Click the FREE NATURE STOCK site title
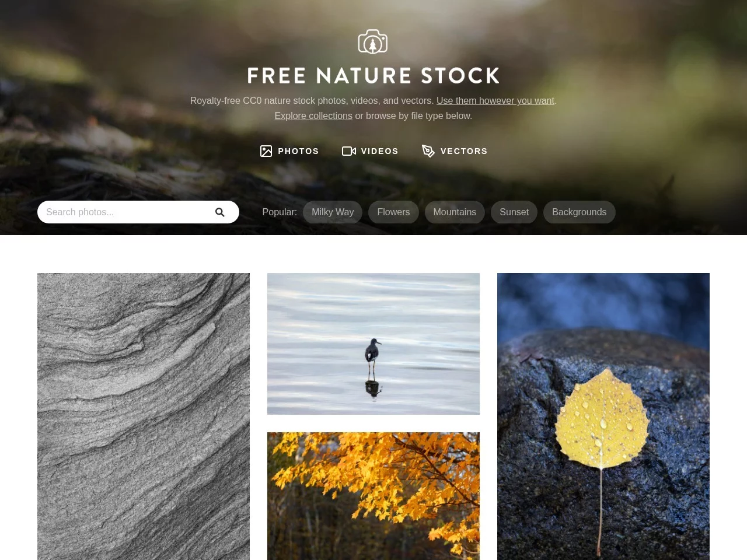This screenshot has height=560, width=747. point(373,76)
